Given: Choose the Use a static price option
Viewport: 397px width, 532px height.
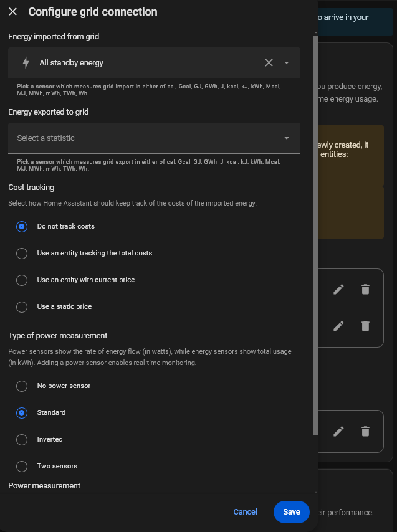Looking at the screenshot, I should click(22, 307).
